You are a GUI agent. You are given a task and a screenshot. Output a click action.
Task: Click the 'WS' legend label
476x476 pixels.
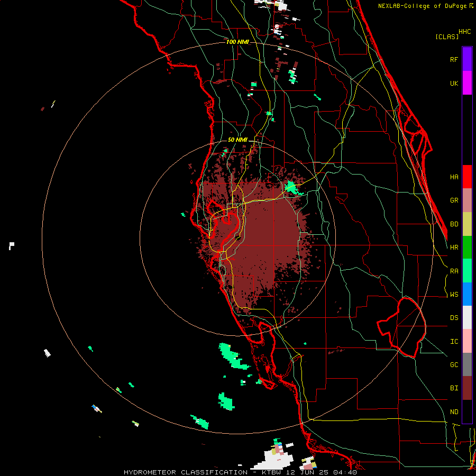(454, 295)
